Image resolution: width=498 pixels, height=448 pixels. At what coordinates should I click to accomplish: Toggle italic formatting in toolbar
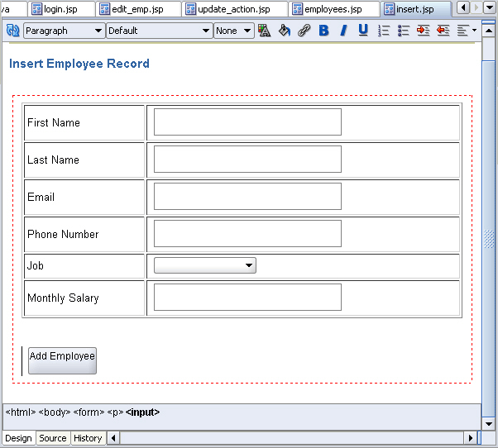[343, 31]
